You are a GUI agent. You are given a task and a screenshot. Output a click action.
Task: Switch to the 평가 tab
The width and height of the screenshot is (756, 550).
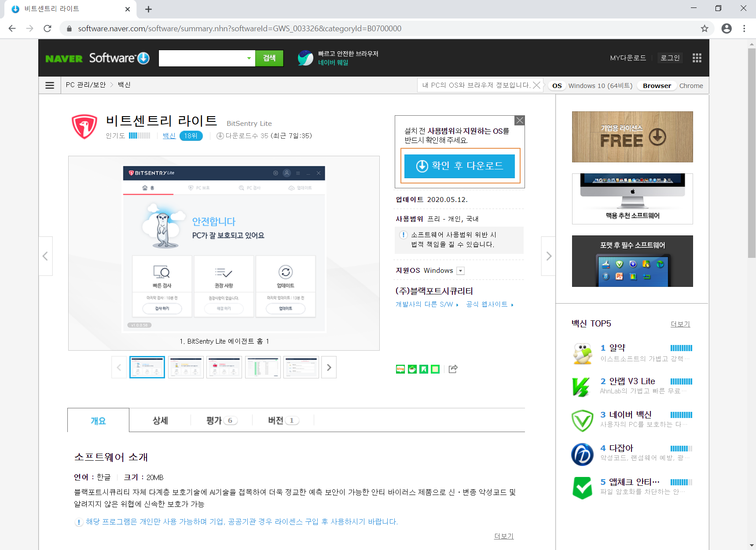[x=222, y=421]
